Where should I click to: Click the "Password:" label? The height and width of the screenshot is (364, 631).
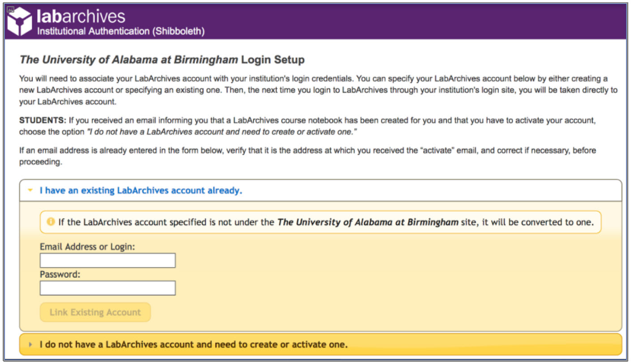pyautogui.click(x=60, y=274)
